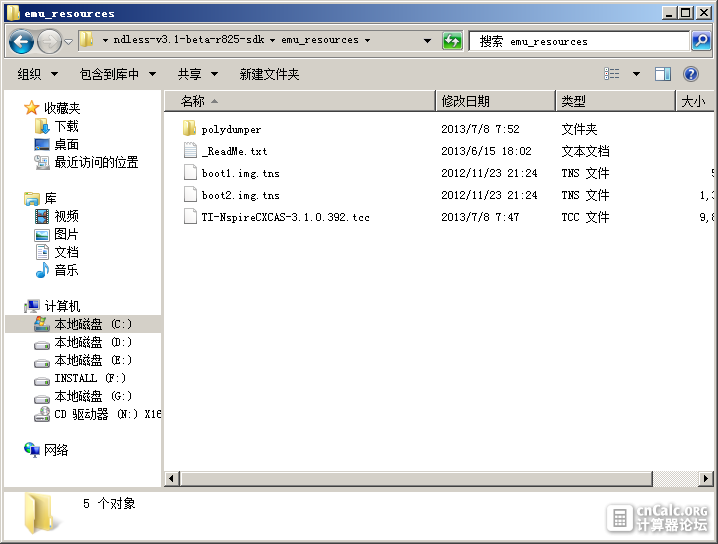
Task: Open 本地磁盘 (G:) drive
Action: (x=93, y=396)
